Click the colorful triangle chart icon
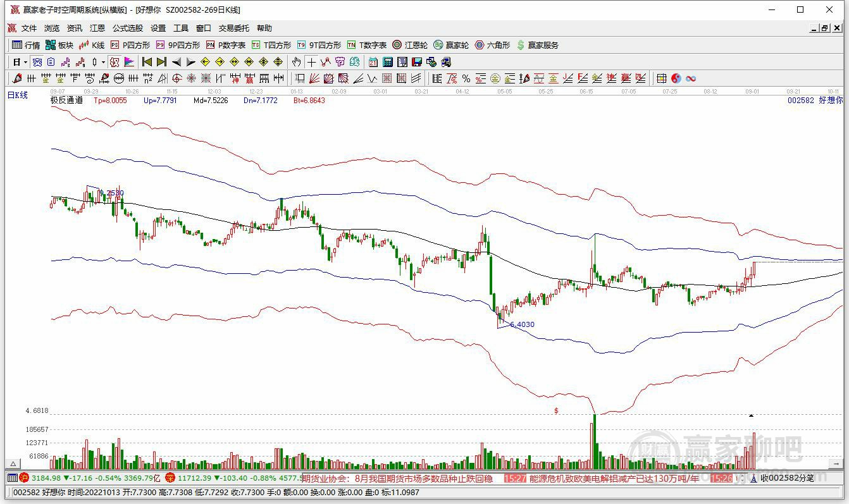849x504 pixels. tap(128, 62)
